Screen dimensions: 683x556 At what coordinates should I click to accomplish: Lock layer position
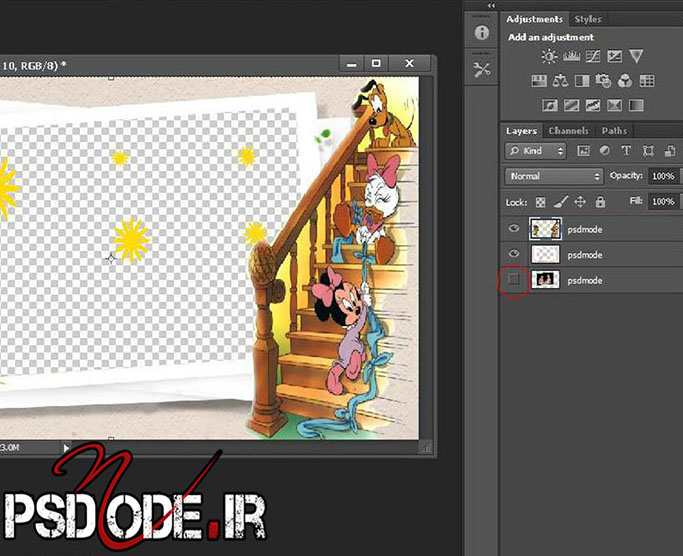coord(580,202)
